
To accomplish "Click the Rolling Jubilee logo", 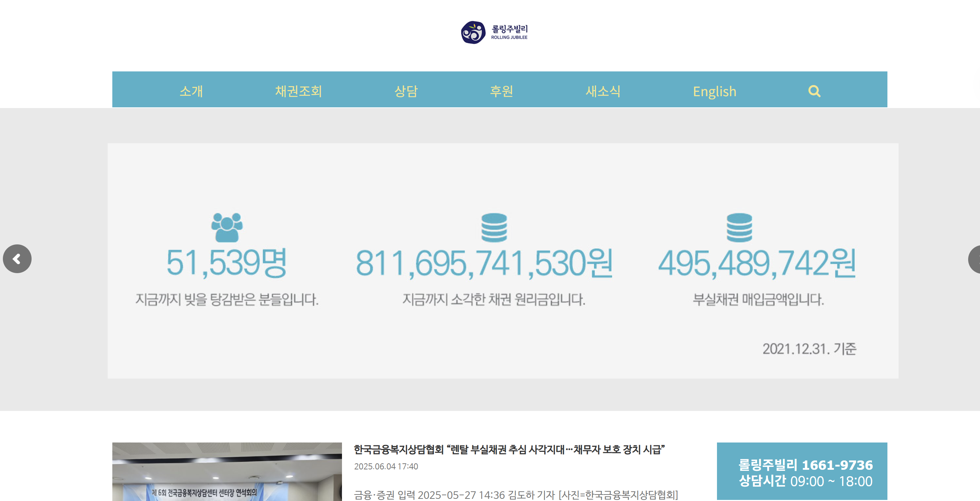I will [494, 33].
